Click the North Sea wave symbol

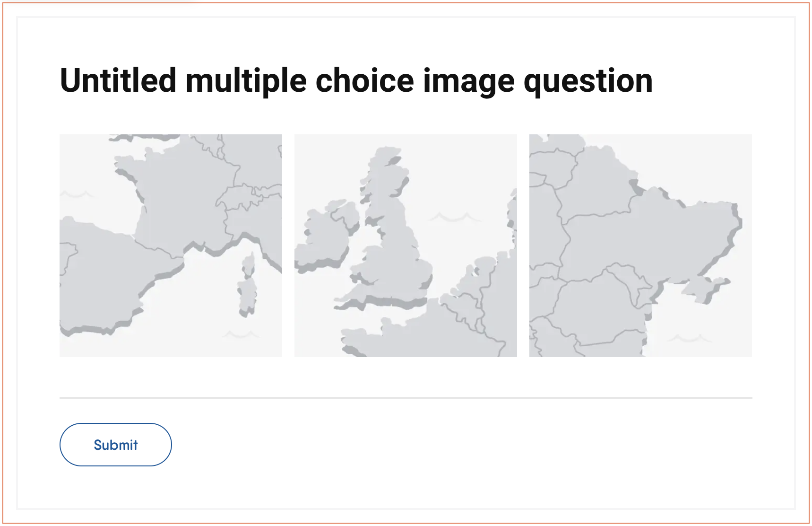pyautogui.click(x=454, y=218)
